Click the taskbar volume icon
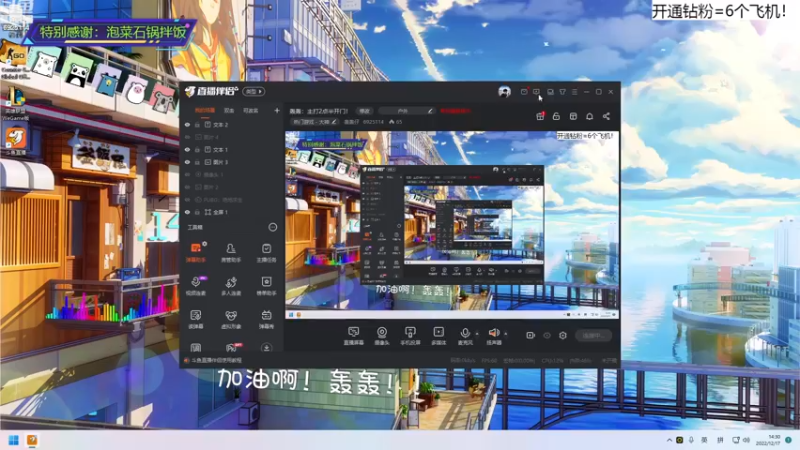Viewport: 800px width, 450px height. click(746, 440)
